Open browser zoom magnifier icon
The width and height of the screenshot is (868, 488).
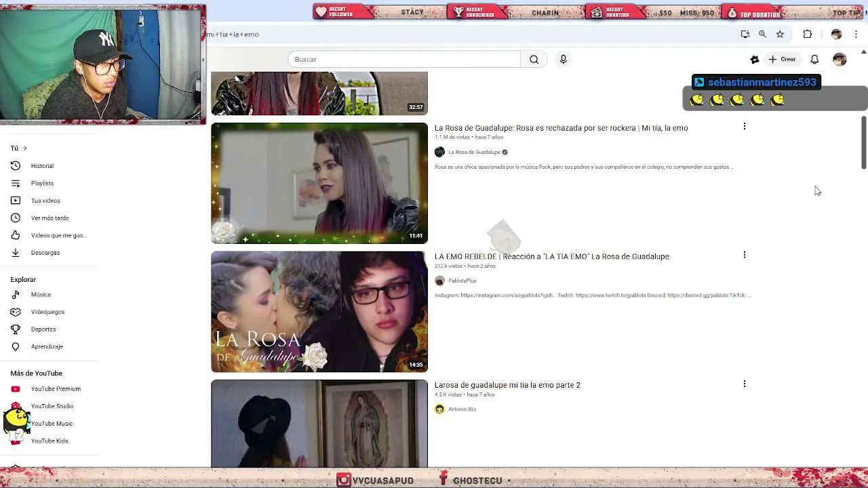point(762,35)
